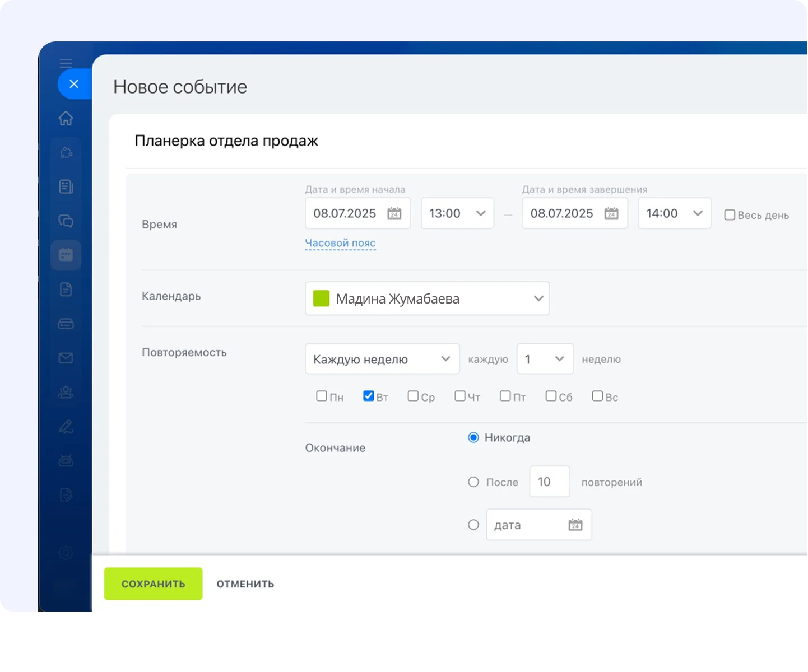This screenshot has height=672, width=808.
Task: Open the pen signature icon in the sidebar
Action: [66, 427]
